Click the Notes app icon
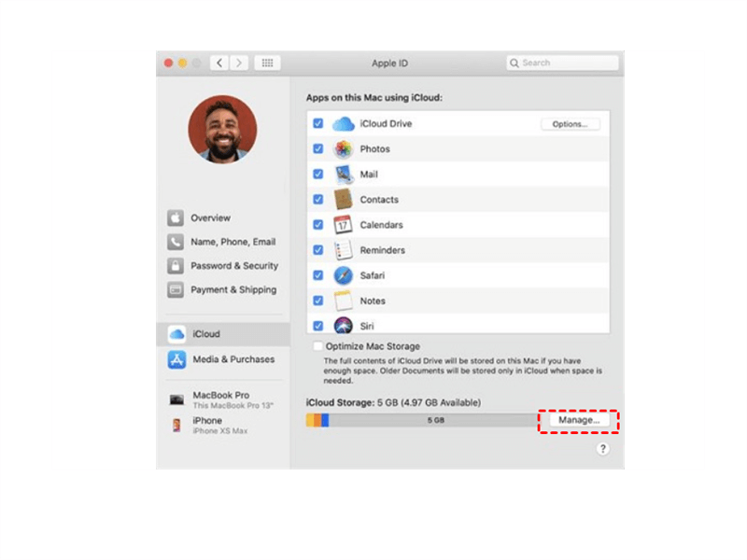 click(343, 301)
